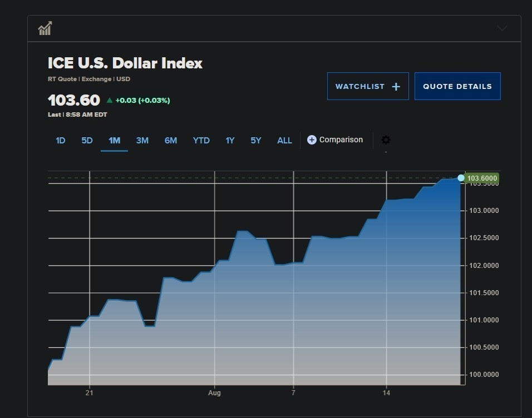Screen dimensions: 532x418
Task: Click the chart widget icon at top left
Action: coord(45,28)
